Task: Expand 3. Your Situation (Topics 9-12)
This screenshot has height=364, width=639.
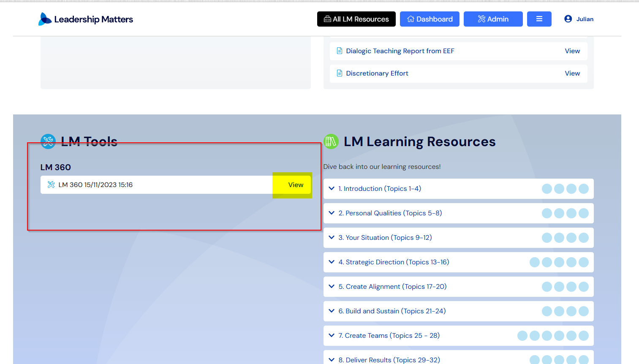Action: (458, 238)
